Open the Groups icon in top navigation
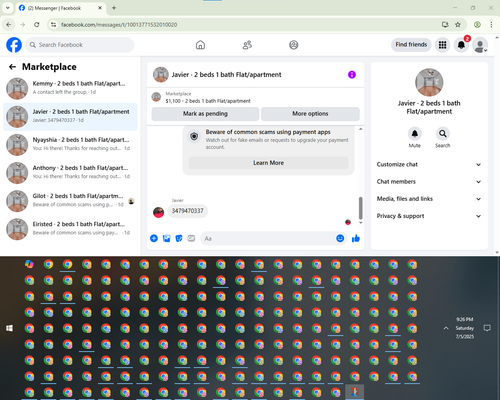Image resolution: width=500 pixels, height=400 pixels. tap(294, 45)
